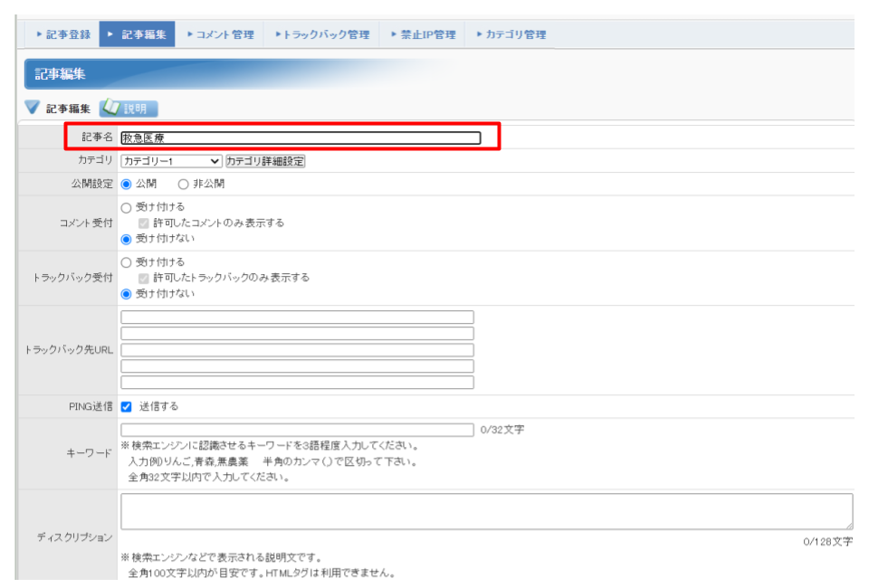The width and height of the screenshot is (869, 588).
Task: Click the 0/32文字 character counter
Action: coord(502,431)
